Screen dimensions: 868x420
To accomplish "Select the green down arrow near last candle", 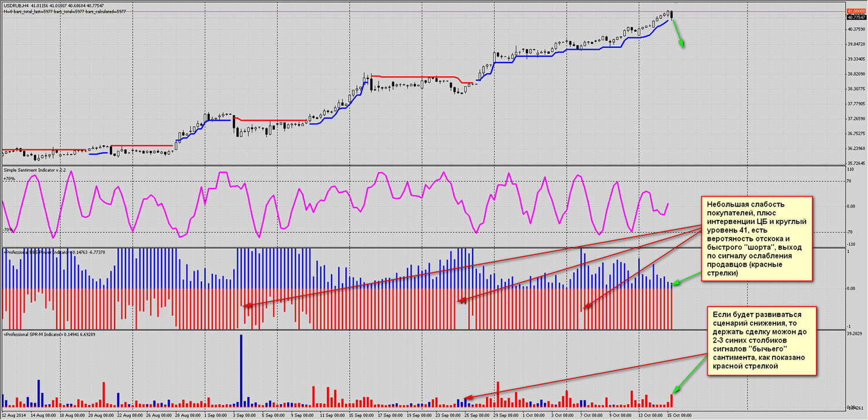I will [x=678, y=35].
